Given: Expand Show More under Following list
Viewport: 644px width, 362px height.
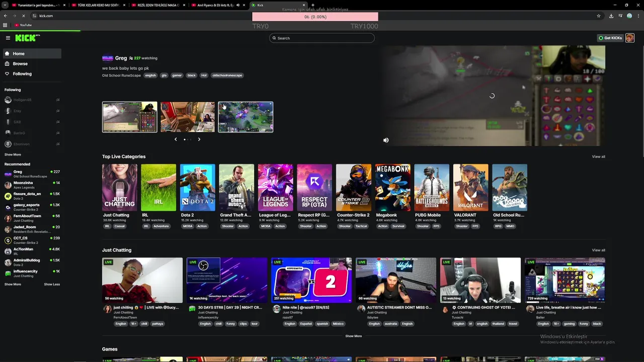Looking at the screenshot, I should click(x=13, y=155).
